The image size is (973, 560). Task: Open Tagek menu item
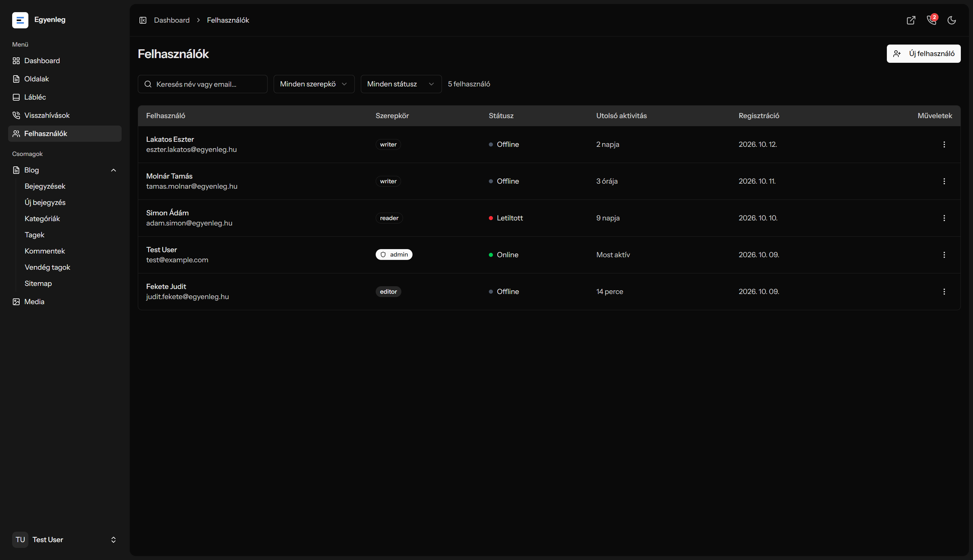[35, 235]
